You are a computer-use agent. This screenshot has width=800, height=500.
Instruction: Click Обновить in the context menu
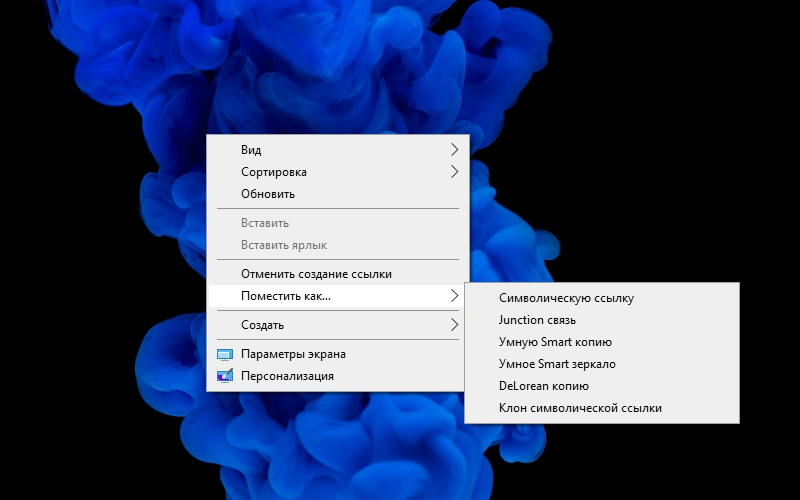338,194
